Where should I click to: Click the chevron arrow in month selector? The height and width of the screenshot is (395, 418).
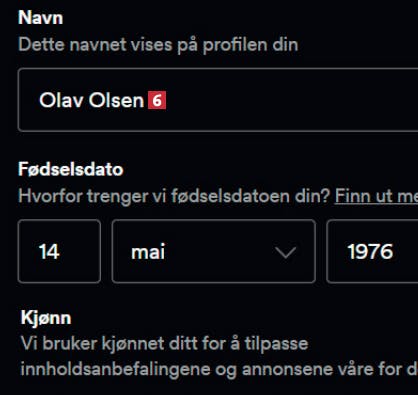tap(286, 252)
